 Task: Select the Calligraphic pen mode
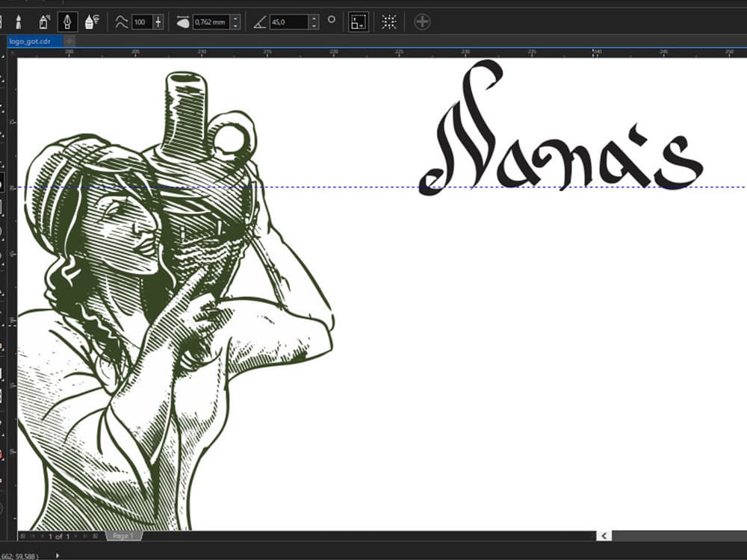pyautogui.click(x=67, y=22)
